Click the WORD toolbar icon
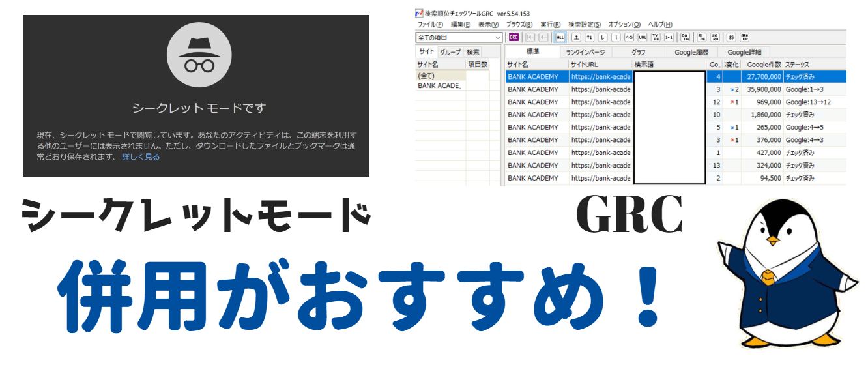This screenshot has height=367, width=868. [x=715, y=37]
